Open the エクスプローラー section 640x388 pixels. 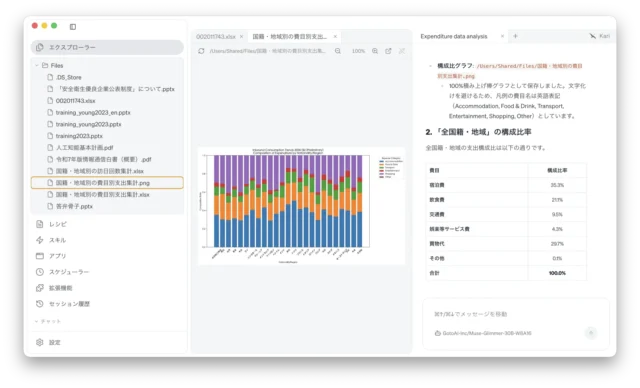[107, 47]
